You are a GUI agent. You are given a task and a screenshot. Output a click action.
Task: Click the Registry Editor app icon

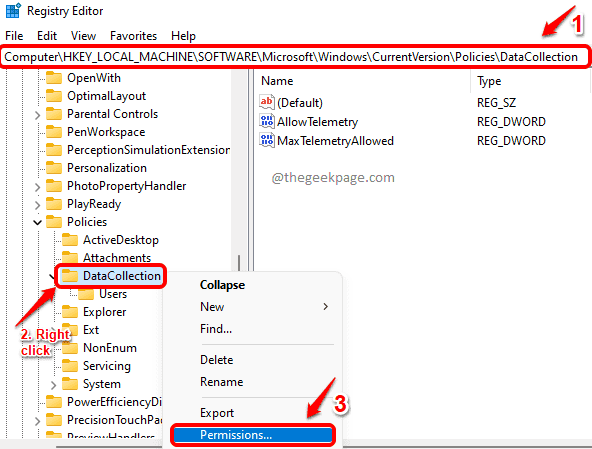pyautogui.click(x=13, y=11)
